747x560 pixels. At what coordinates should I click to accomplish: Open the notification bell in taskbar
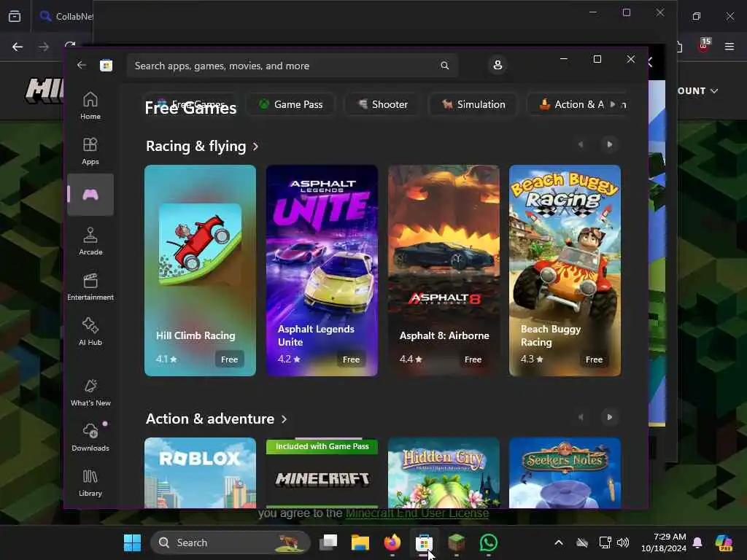[x=697, y=542]
